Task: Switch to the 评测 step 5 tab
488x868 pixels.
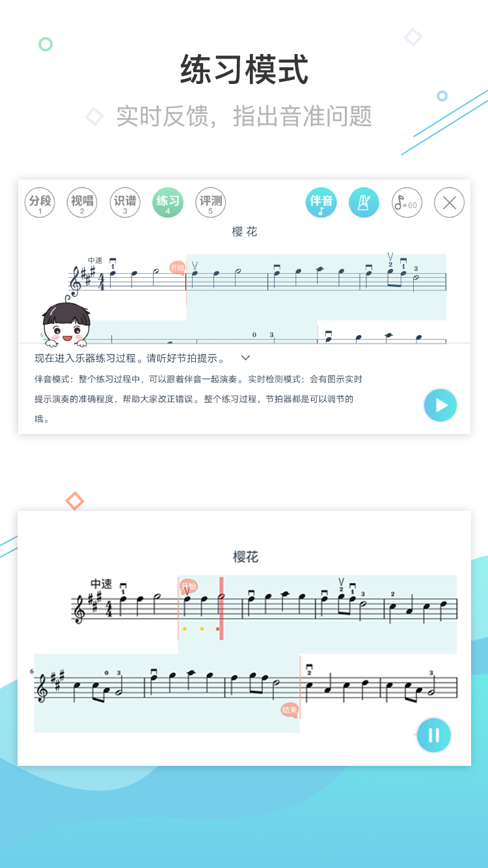Action: pos(210,202)
